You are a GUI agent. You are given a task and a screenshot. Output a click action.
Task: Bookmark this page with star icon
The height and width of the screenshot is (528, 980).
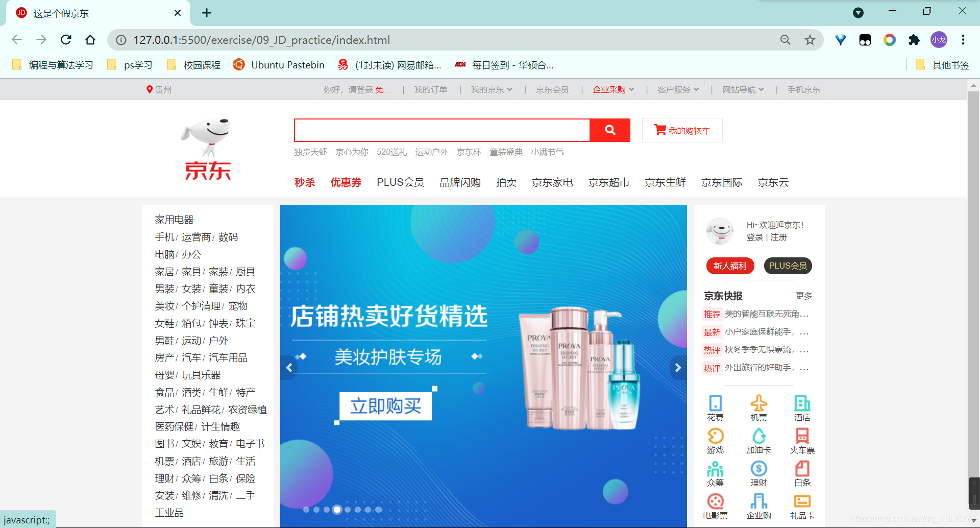pyautogui.click(x=810, y=40)
